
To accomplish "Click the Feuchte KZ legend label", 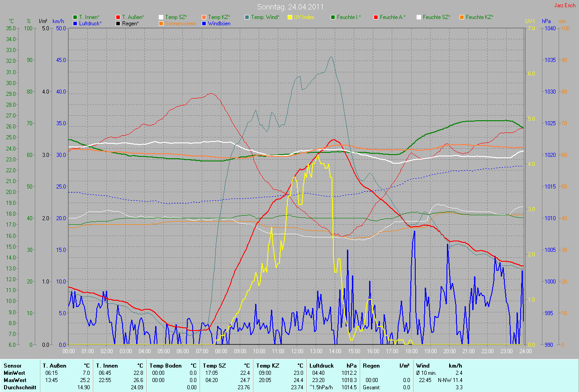I will click(x=479, y=17).
